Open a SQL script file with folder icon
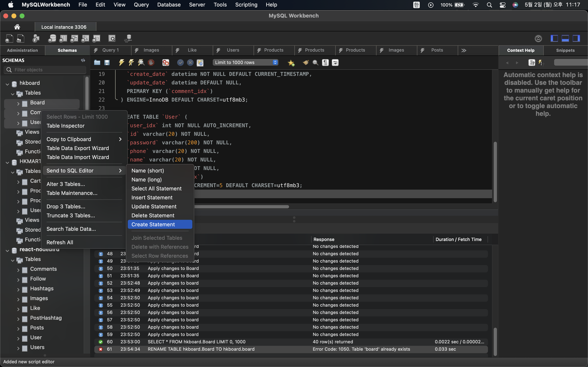The width and height of the screenshot is (588, 367). point(97,63)
